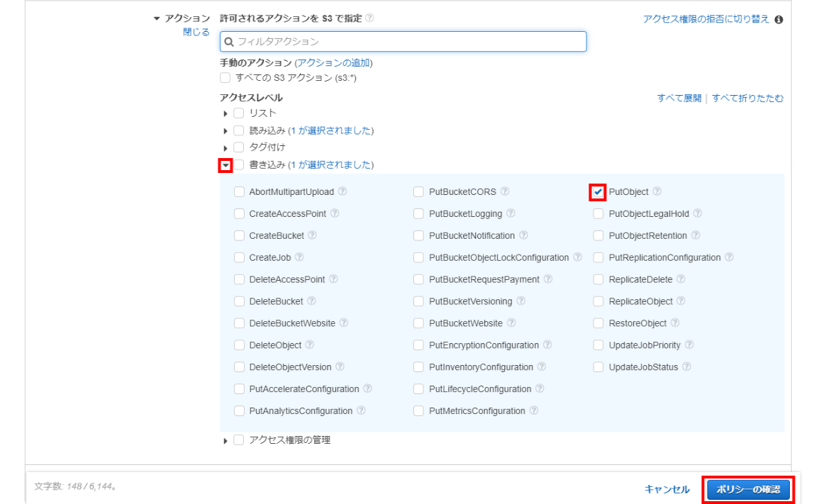Click help icon next to DeleteBucketWebsite
Image resolution: width=826 pixels, height=504 pixels.
pyautogui.click(x=343, y=323)
